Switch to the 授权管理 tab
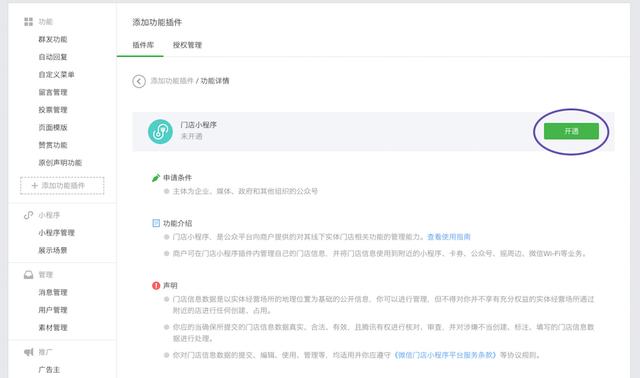 [187, 45]
